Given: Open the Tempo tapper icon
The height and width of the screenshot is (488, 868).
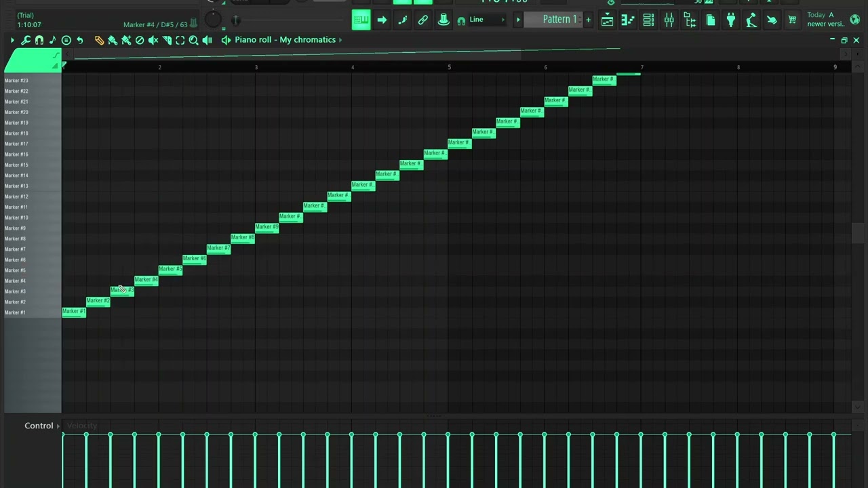Looking at the screenshot, I should point(751,20).
